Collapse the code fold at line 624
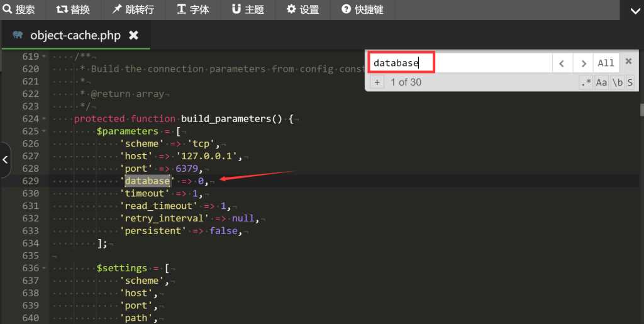Screen dimensions: 644x324 [x=43, y=119]
